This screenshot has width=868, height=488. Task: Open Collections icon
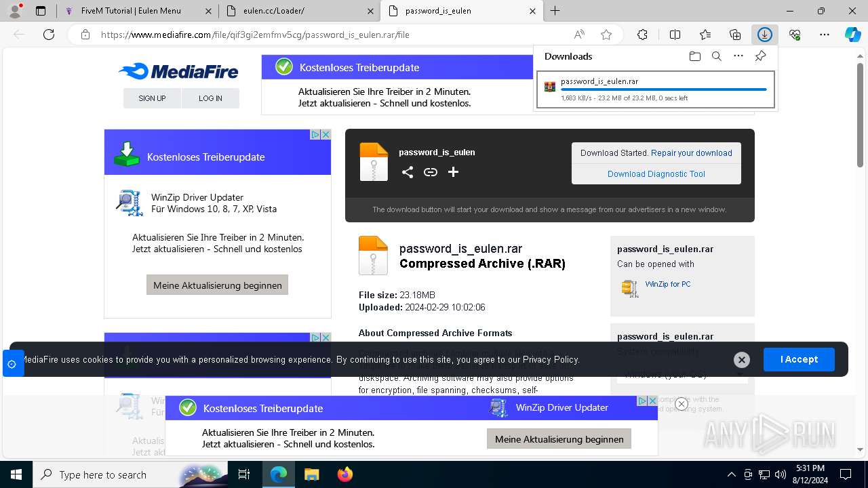click(735, 35)
